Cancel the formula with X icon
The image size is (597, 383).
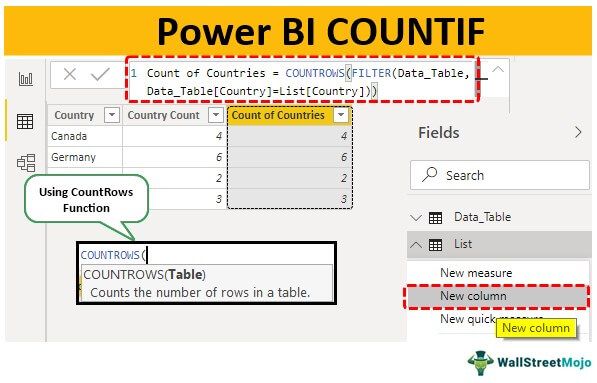point(70,74)
